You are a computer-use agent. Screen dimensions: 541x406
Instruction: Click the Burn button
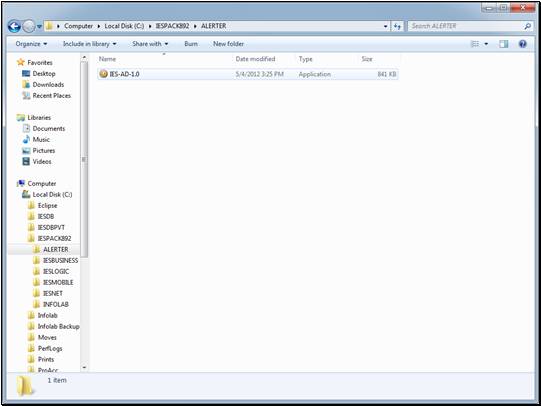[191, 44]
